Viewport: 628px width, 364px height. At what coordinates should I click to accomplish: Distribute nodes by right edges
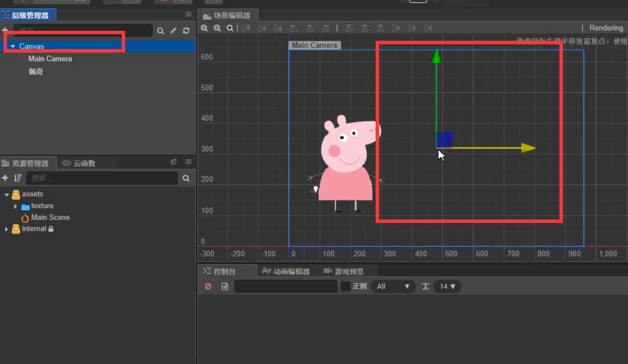pos(428,28)
